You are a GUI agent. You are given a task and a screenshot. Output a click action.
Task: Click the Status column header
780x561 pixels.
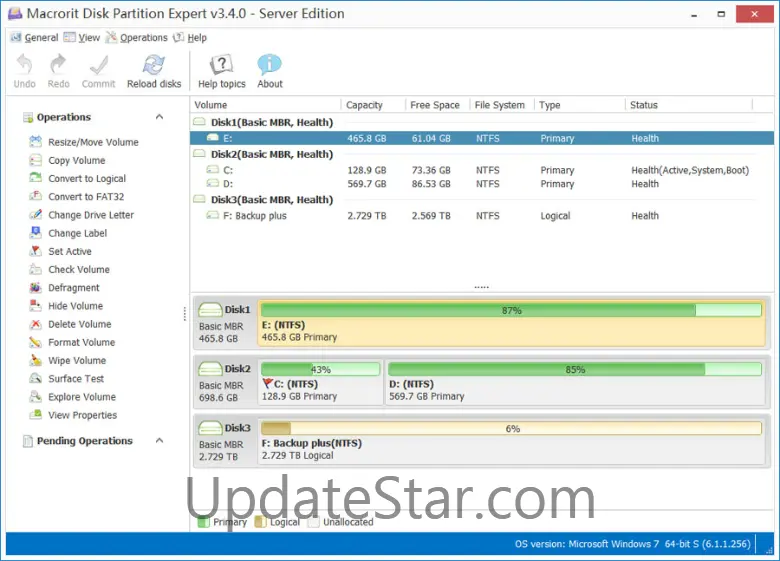[x=689, y=105]
